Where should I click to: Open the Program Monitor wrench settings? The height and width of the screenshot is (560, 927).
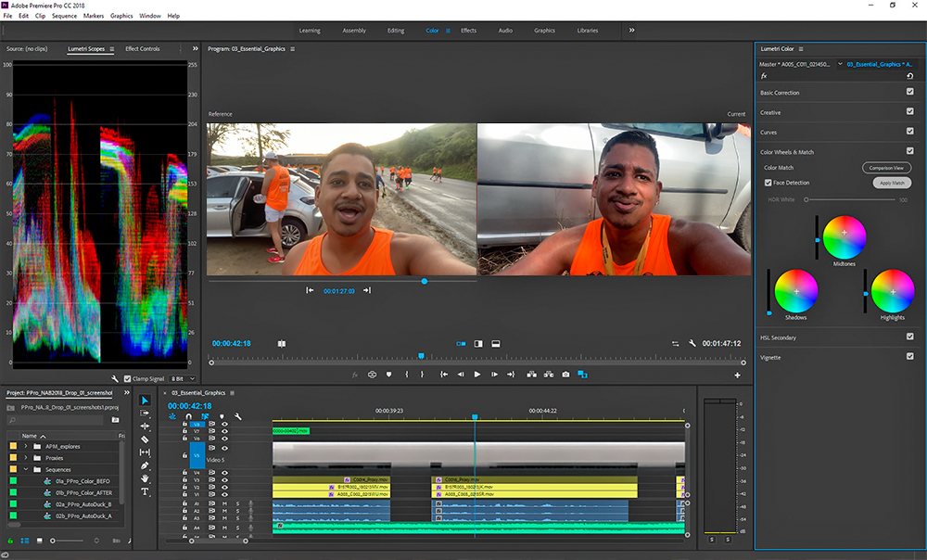click(x=692, y=344)
